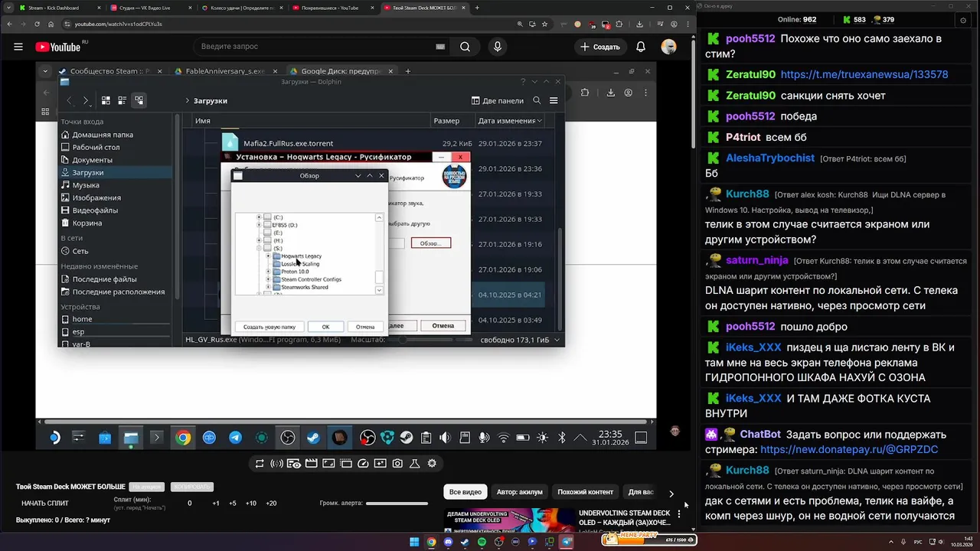Screen dimensions: 980x551
Task: Switch to Колесо удачи tab
Action: (x=240, y=8)
